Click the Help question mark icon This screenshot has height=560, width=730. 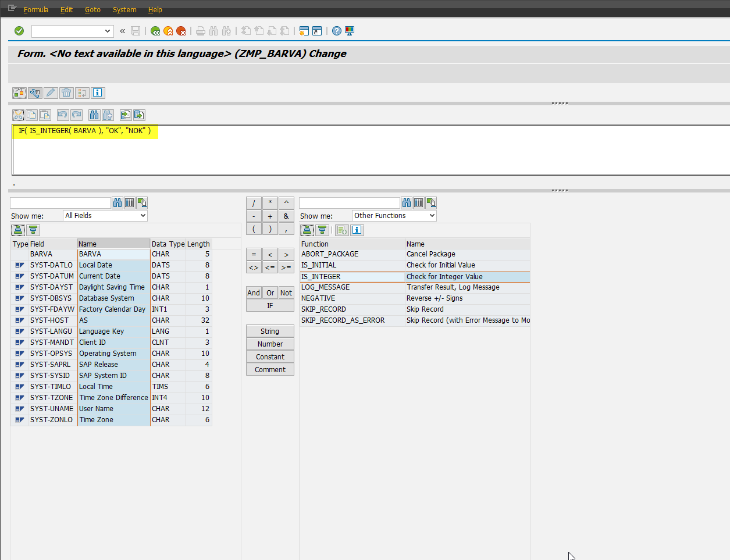point(336,31)
